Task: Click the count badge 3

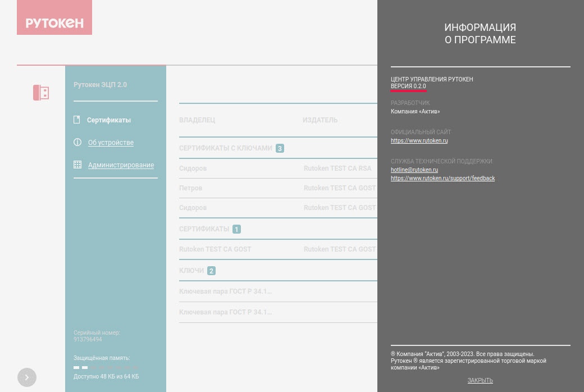Action: (x=280, y=148)
